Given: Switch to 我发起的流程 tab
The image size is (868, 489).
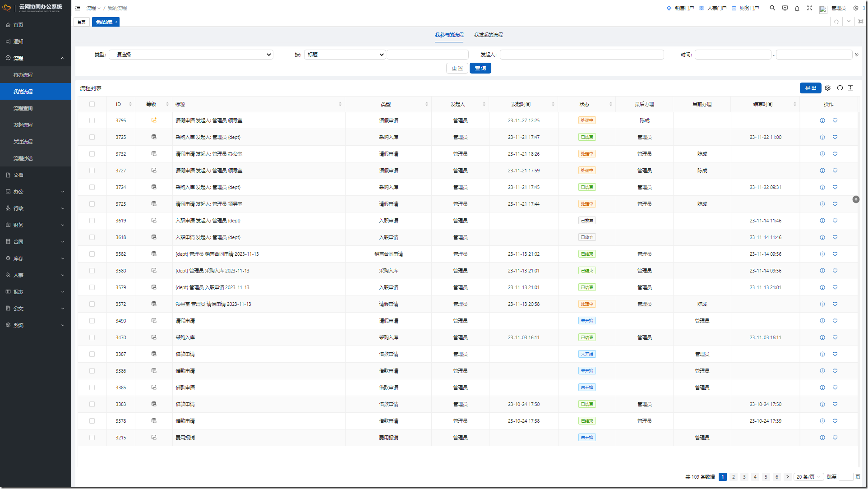Looking at the screenshot, I should [x=488, y=35].
